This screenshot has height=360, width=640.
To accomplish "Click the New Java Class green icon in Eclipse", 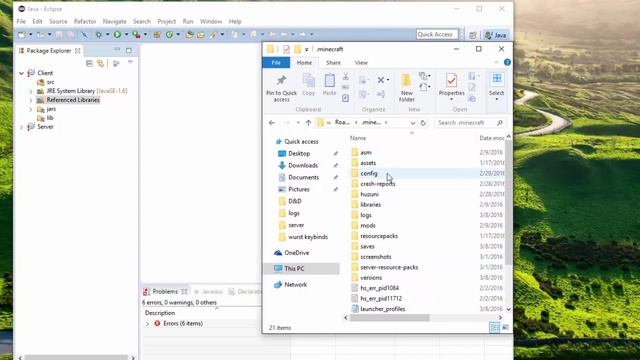I will pos(169,35).
